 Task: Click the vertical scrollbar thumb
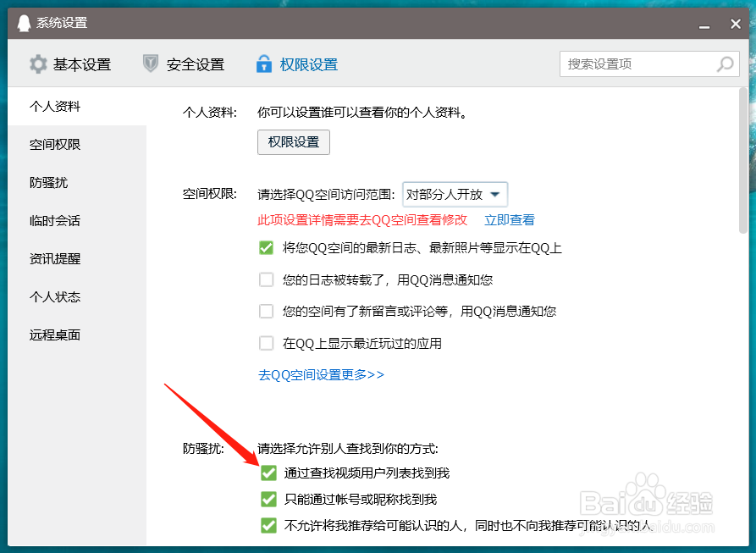pos(743,161)
